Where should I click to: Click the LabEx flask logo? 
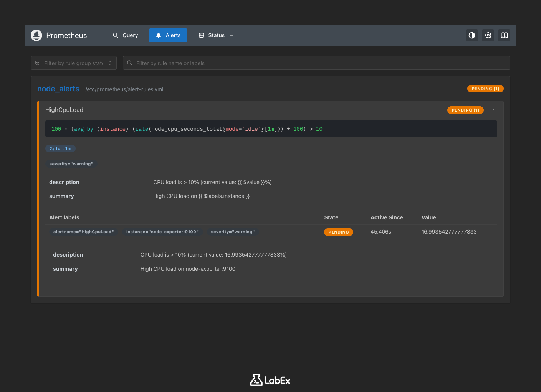pos(256,380)
